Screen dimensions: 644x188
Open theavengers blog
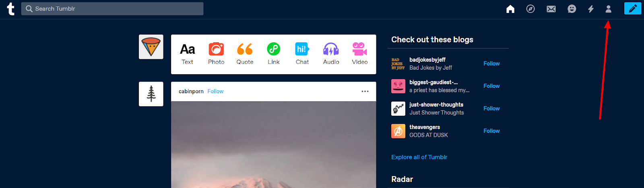click(x=425, y=127)
